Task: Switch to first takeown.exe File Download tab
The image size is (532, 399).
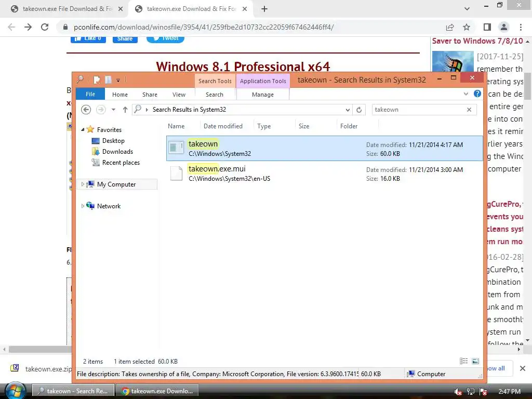Action: [67, 9]
